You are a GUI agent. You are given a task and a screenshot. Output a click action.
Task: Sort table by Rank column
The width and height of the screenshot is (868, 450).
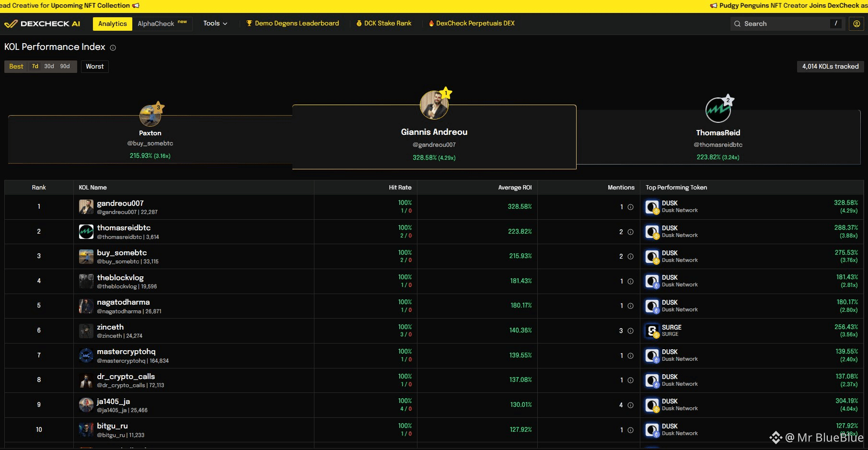coord(39,188)
